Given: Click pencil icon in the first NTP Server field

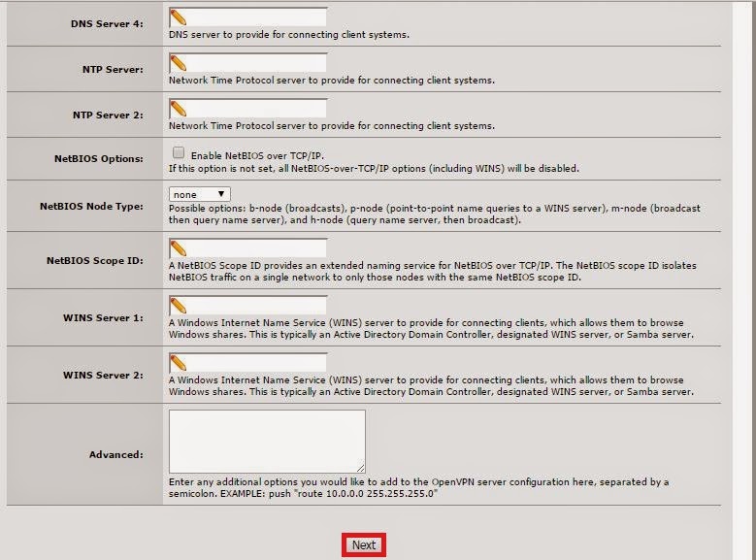Looking at the screenshot, I should point(179,63).
